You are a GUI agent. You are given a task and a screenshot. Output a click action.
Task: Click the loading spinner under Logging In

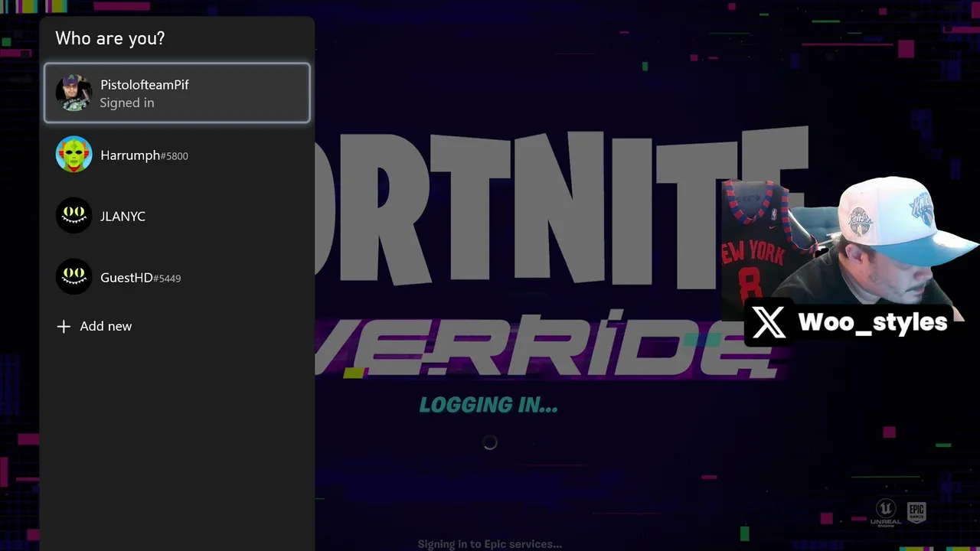490,442
